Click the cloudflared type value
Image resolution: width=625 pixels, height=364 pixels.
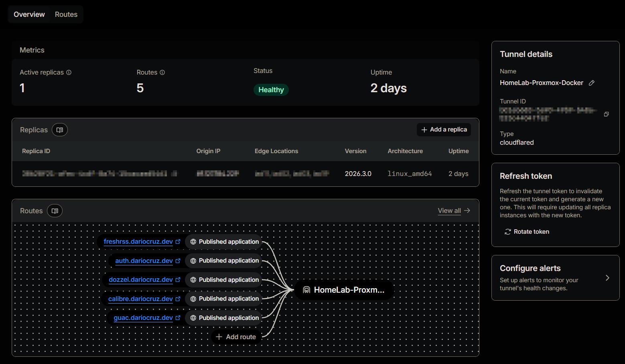(517, 143)
